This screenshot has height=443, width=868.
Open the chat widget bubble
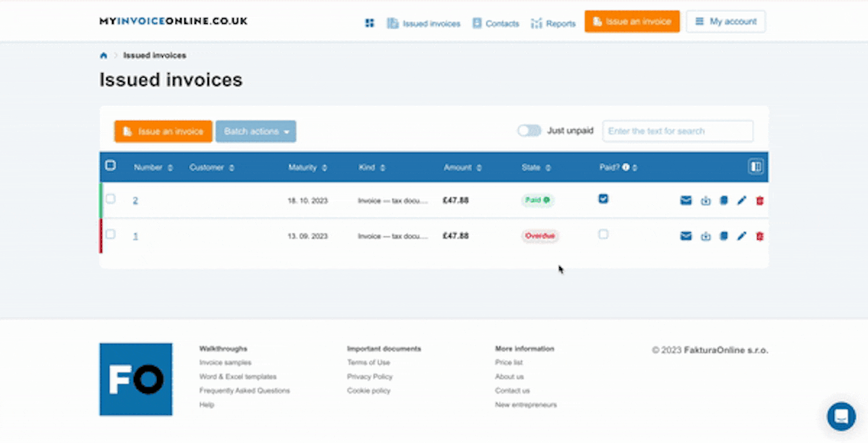[841, 416]
